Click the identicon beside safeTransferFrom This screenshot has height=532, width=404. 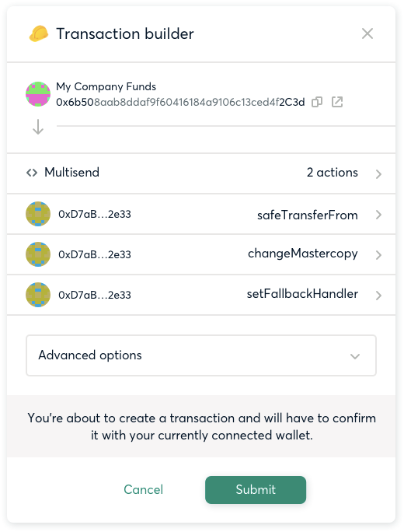coord(38,214)
